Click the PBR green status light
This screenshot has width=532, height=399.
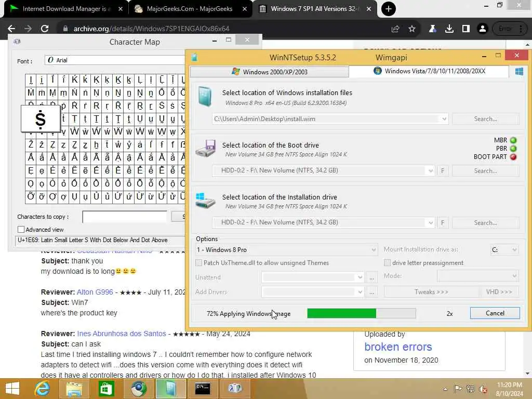tap(513, 149)
